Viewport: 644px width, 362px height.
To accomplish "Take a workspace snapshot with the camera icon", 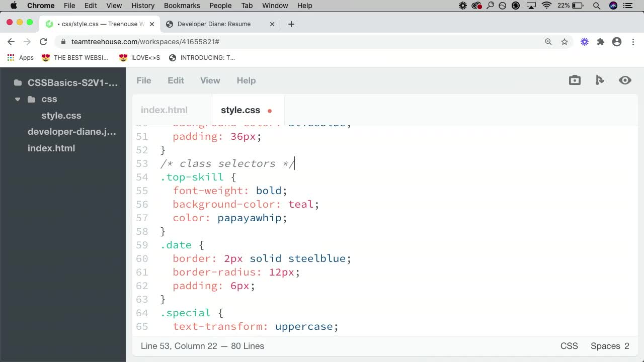I will click(575, 80).
